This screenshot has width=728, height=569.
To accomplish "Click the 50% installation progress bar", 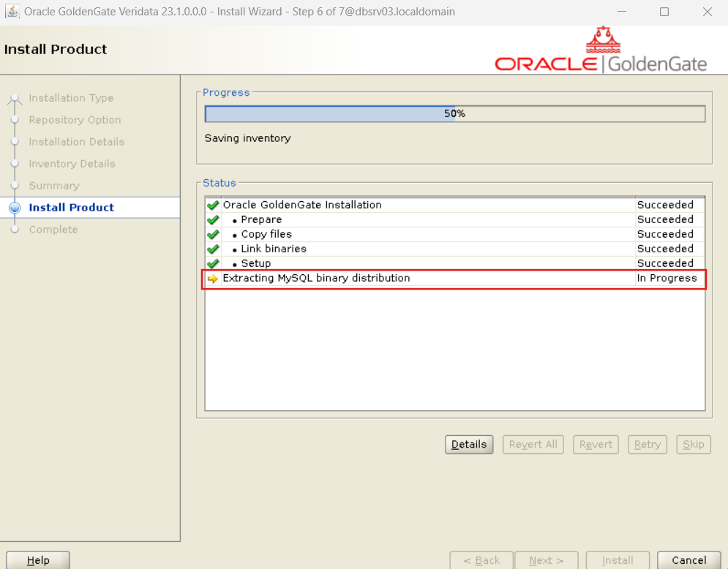I will tap(455, 113).
